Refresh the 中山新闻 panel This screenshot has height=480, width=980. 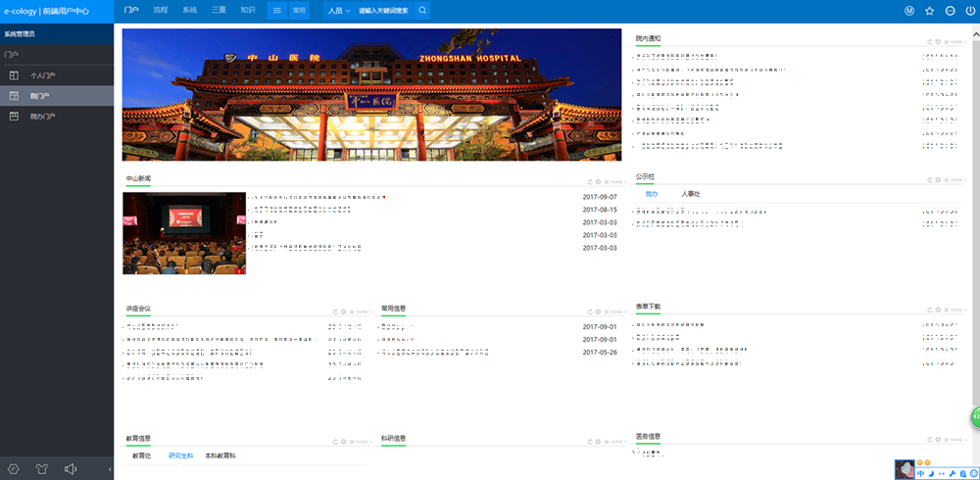tap(590, 181)
